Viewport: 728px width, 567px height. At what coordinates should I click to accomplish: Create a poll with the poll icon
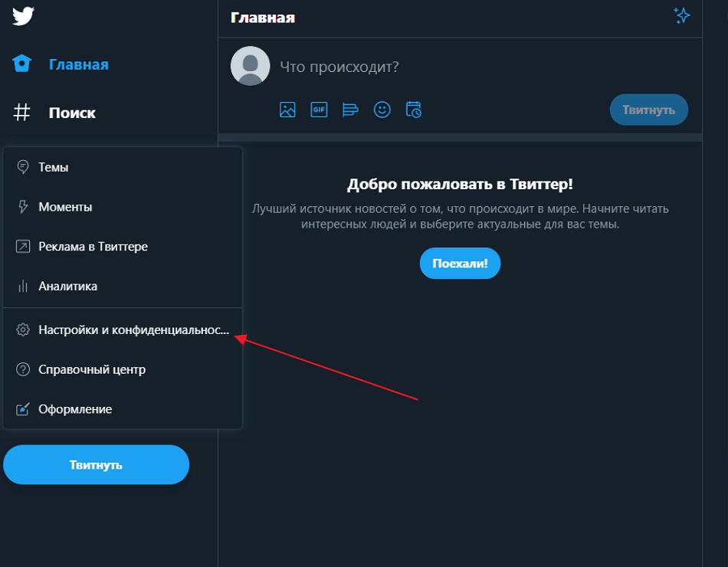(350, 110)
